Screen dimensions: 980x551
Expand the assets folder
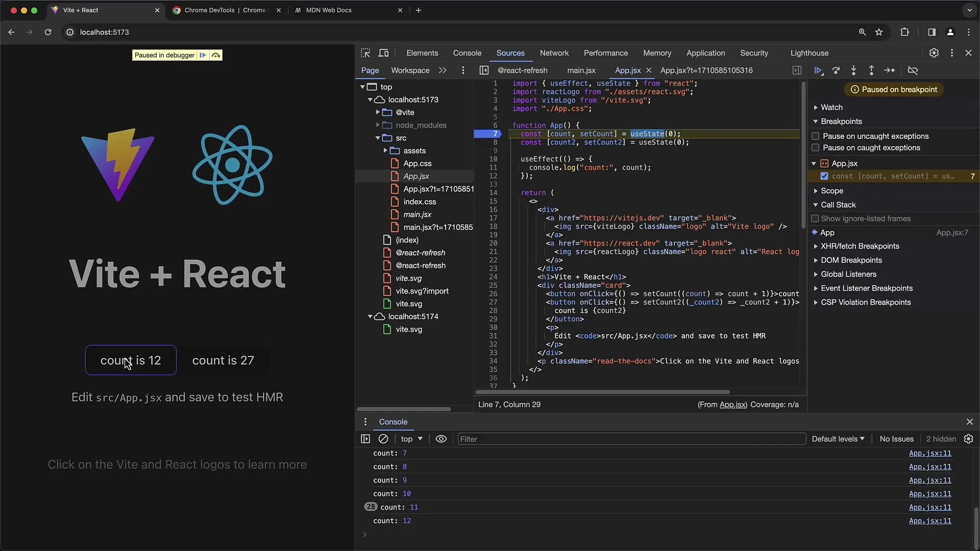tap(385, 151)
